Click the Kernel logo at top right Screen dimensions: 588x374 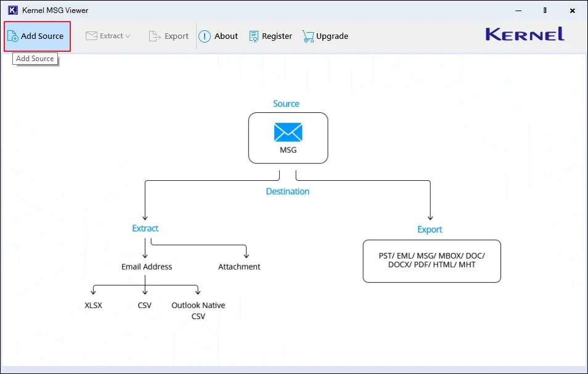tap(525, 34)
